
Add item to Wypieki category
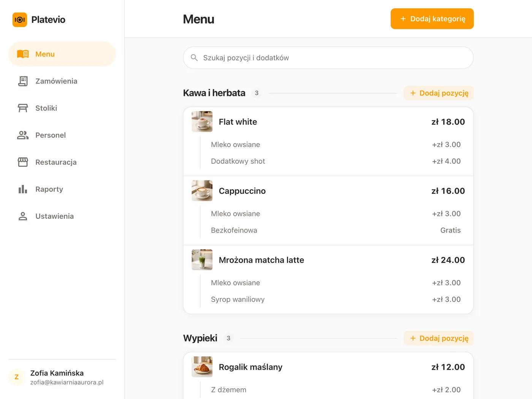click(x=439, y=338)
